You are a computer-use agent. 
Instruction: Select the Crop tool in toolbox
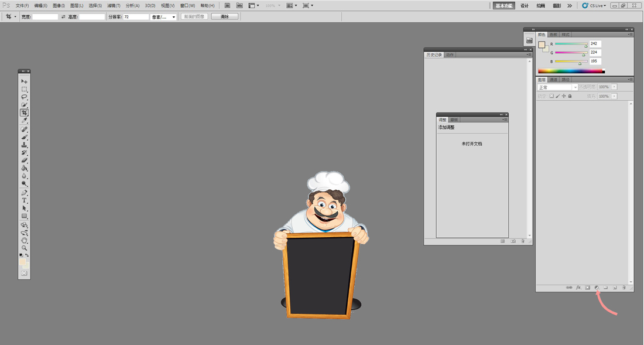[x=24, y=112]
